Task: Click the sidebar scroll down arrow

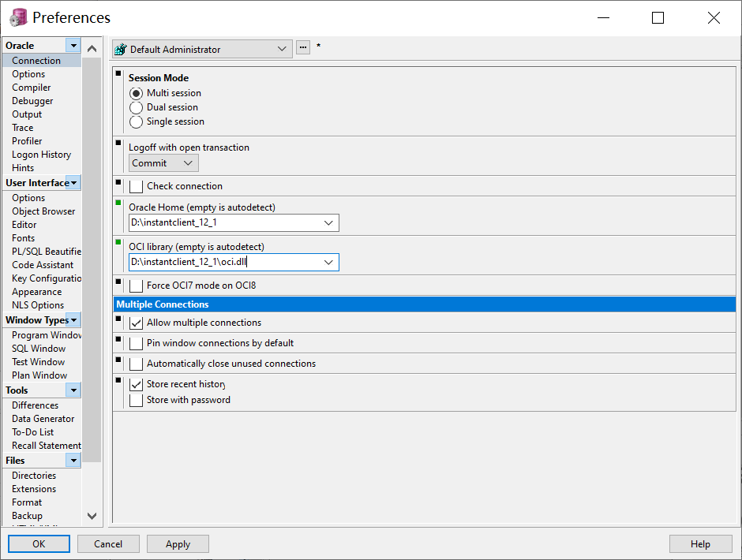Action: (x=92, y=516)
